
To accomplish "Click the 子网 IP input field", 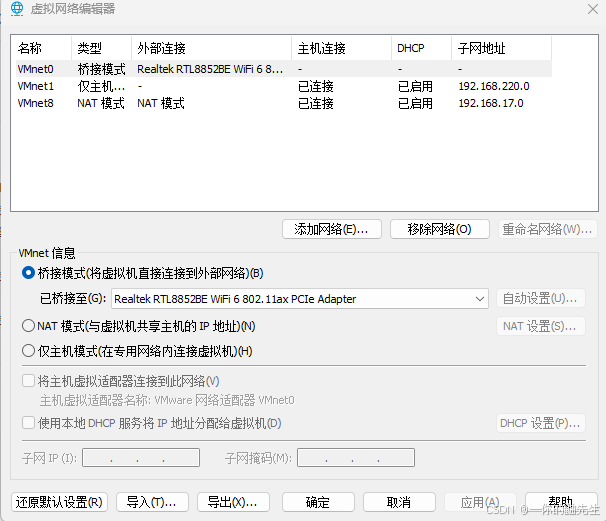I will [141, 458].
